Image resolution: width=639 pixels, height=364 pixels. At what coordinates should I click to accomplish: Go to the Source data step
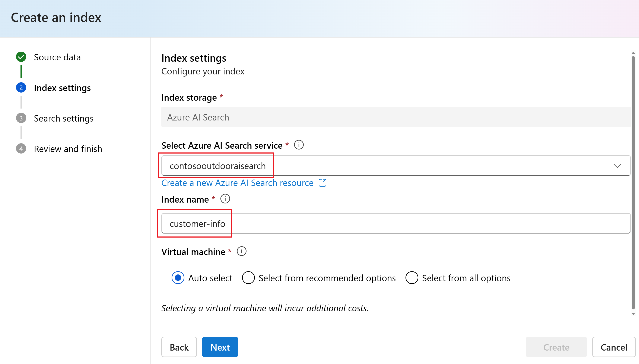pos(57,57)
